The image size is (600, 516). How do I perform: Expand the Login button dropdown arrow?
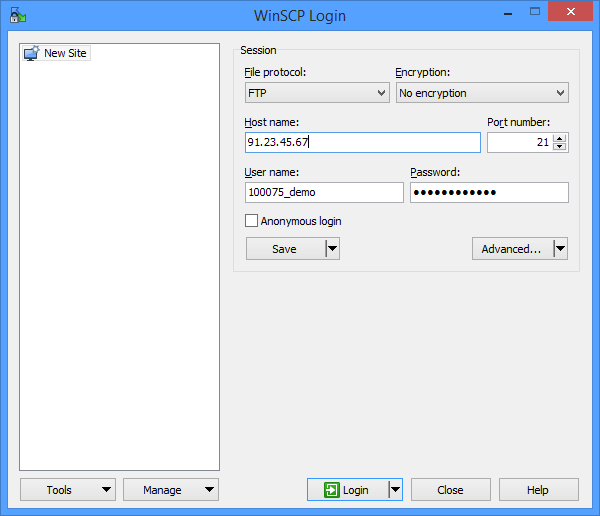395,490
